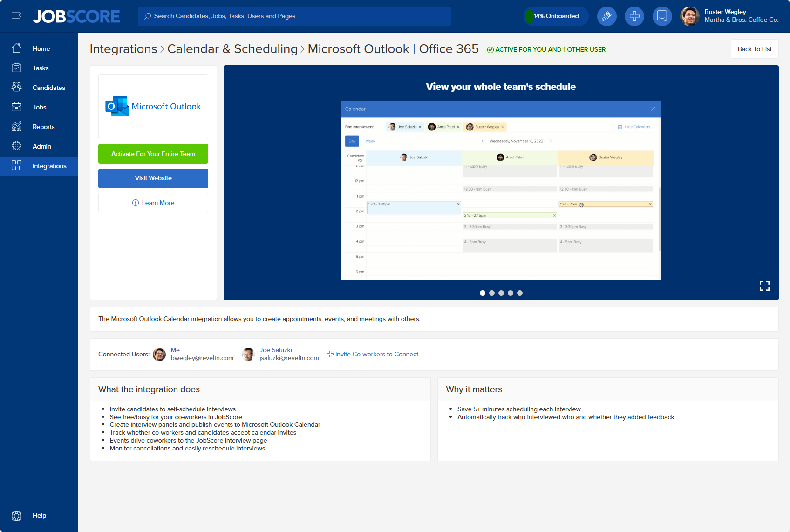Screen dimensions: 790x532
Task: Click the Microsoft Outlook Calendar integration description
Action: coord(259,319)
